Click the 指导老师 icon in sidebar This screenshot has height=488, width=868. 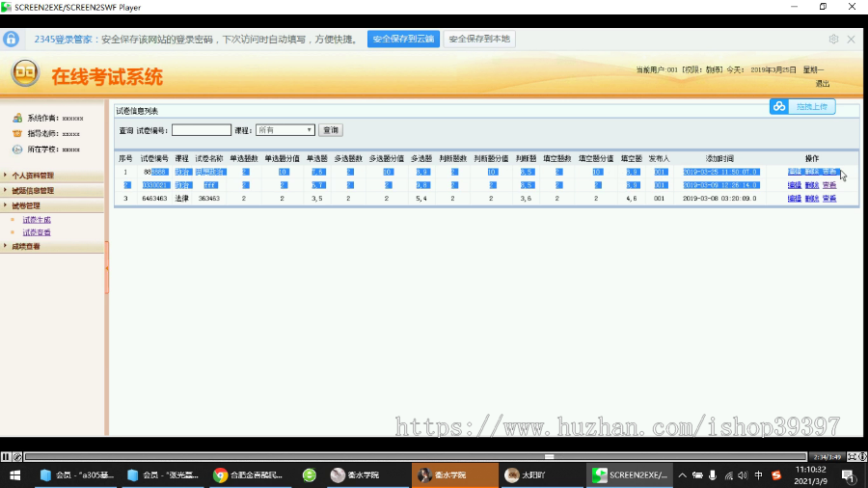[17, 133]
